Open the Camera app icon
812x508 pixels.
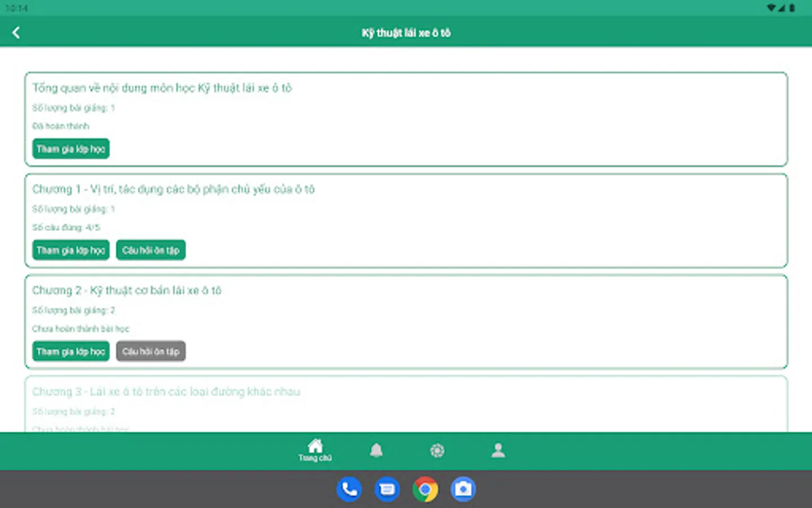[462, 489]
